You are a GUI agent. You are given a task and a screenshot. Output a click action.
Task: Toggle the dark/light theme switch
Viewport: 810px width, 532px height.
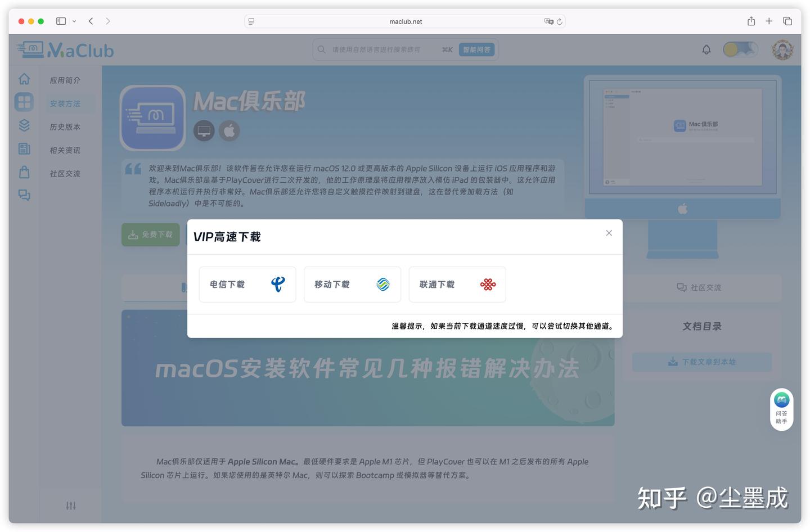740,49
